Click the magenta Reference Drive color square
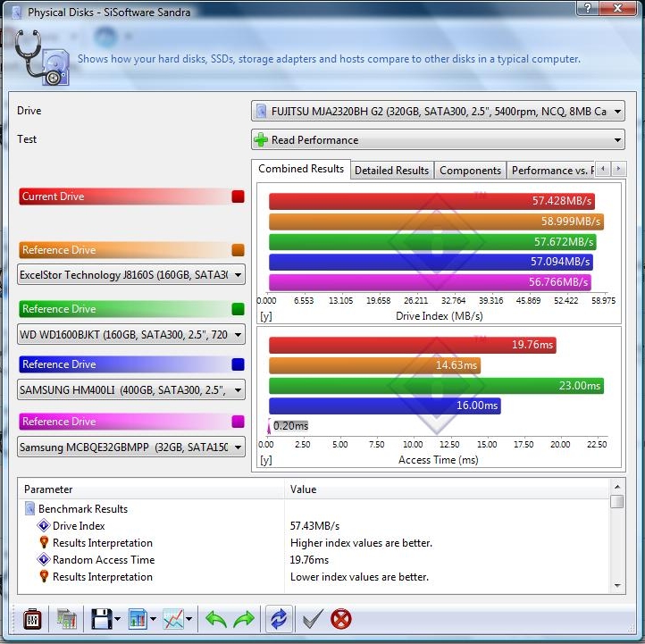Image resolution: width=645 pixels, height=644 pixels. tap(238, 422)
